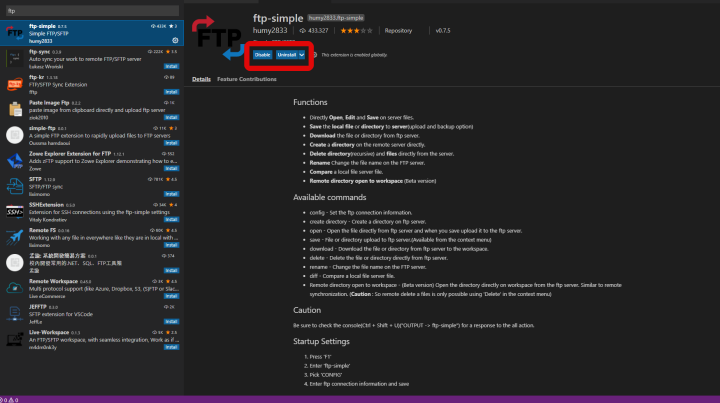Click the ftp-sync extension icon
Image resolution: width=720 pixels, height=403 pixels.
pyautogui.click(x=15, y=59)
